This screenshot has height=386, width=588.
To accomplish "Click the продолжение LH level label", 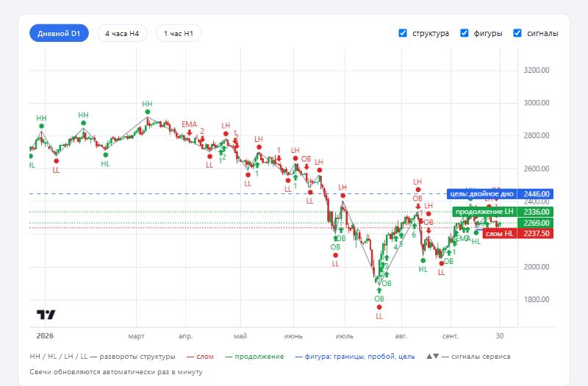I will [x=484, y=212].
